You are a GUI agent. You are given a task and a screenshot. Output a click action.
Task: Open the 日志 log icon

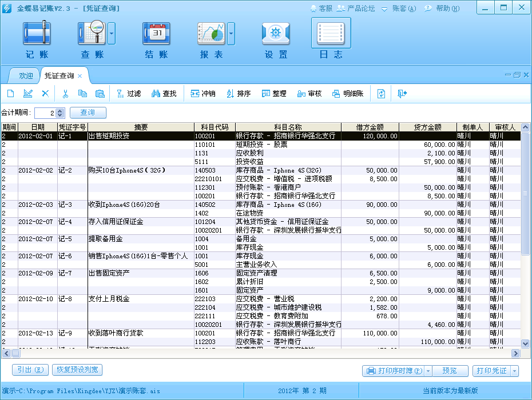(331, 33)
